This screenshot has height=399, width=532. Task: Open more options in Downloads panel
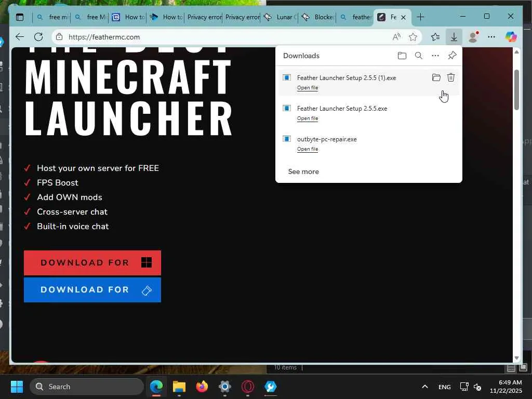(435, 56)
